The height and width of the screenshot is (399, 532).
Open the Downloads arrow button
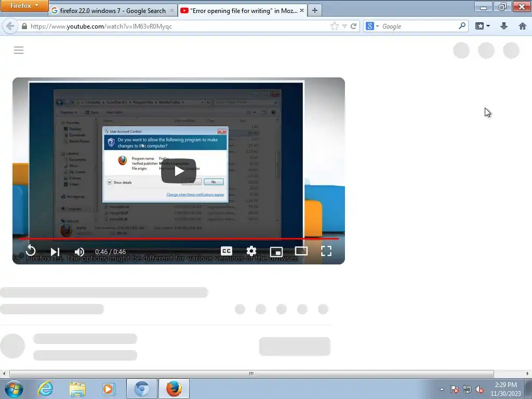[504, 26]
